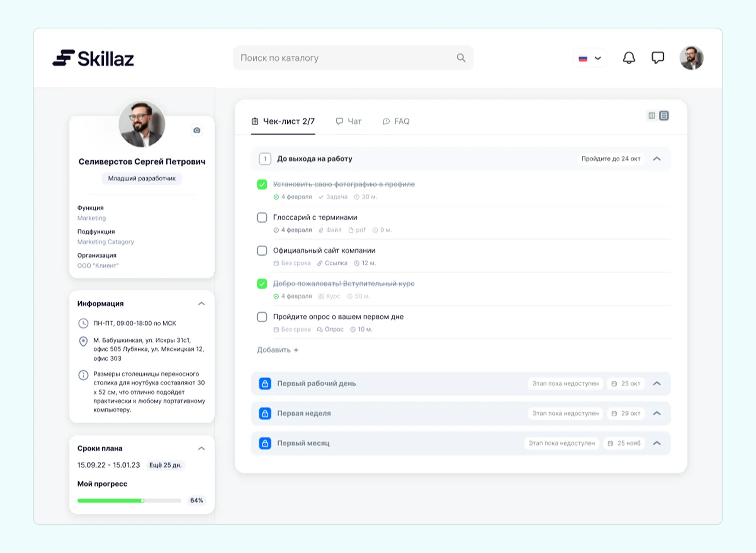This screenshot has width=756, height=553.
Task: Check Пройдите опрос о вашем первом дне
Action: click(x=262, y=317)
